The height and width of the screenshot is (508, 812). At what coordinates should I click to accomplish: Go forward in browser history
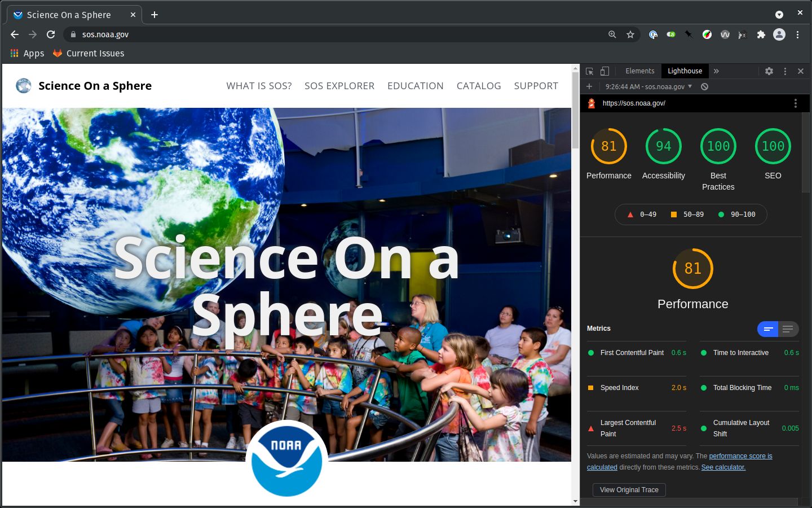33,34
